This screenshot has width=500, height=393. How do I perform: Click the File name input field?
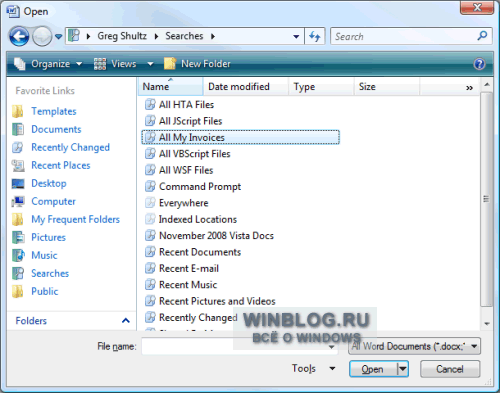(x=240, y=347)
